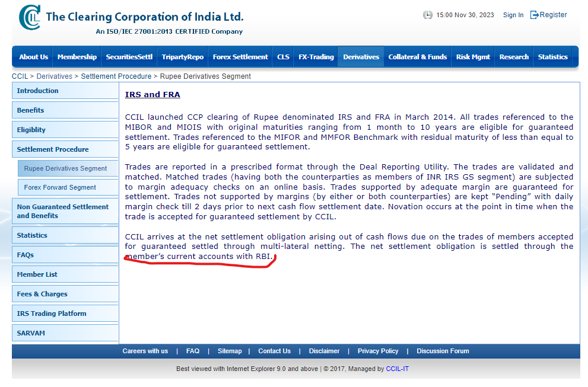Screen dimensions: 588x387
Task: Click the Privacy Policy footer link
Action: pyautogui.click(x=377, y=351)
